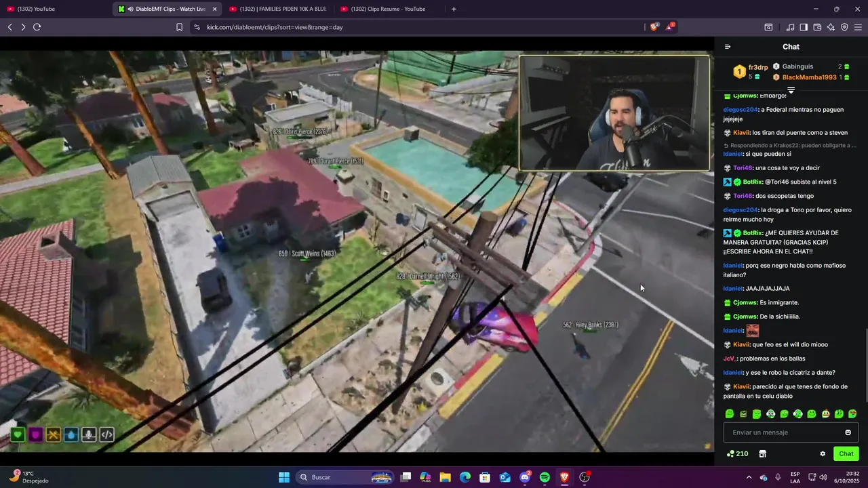Reload the current page

pos(37,27)
